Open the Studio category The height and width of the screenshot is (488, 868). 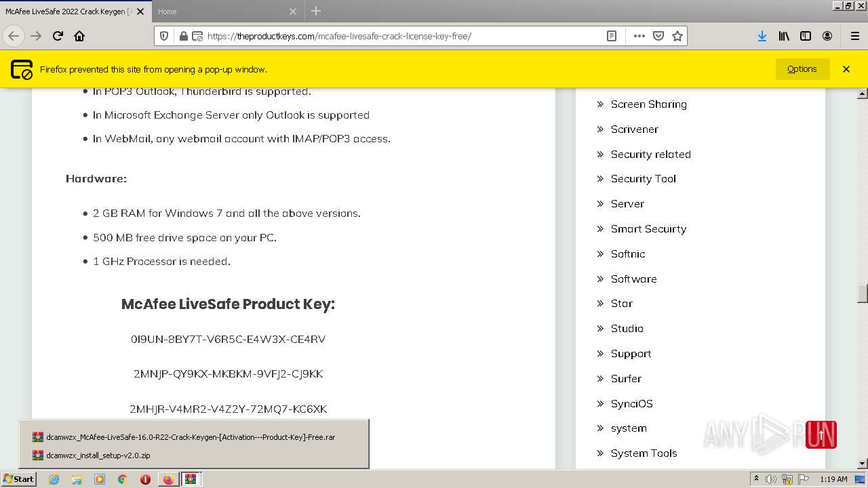click(627, 329)
